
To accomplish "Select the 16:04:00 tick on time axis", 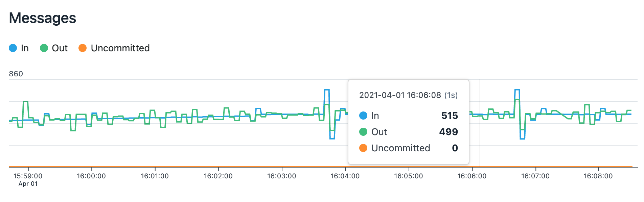I will pos(345,176).
